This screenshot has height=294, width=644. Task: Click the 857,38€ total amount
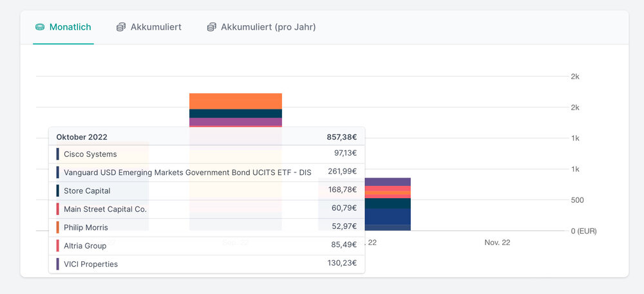click(x=341, y=137)
